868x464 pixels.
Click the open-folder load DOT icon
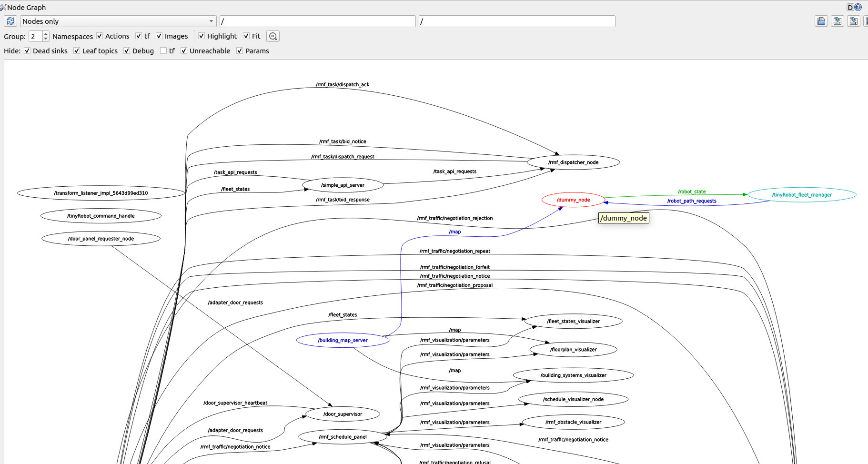[821, 21]
